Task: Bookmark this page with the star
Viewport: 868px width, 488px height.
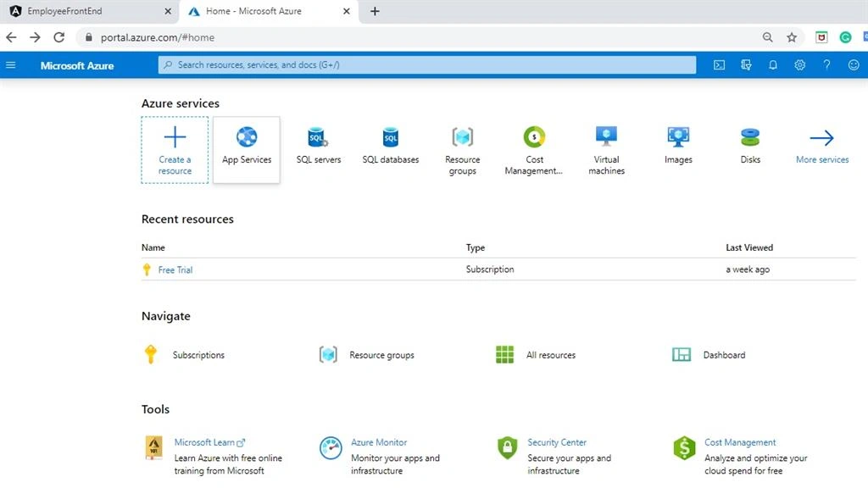Action: point(792,37)
